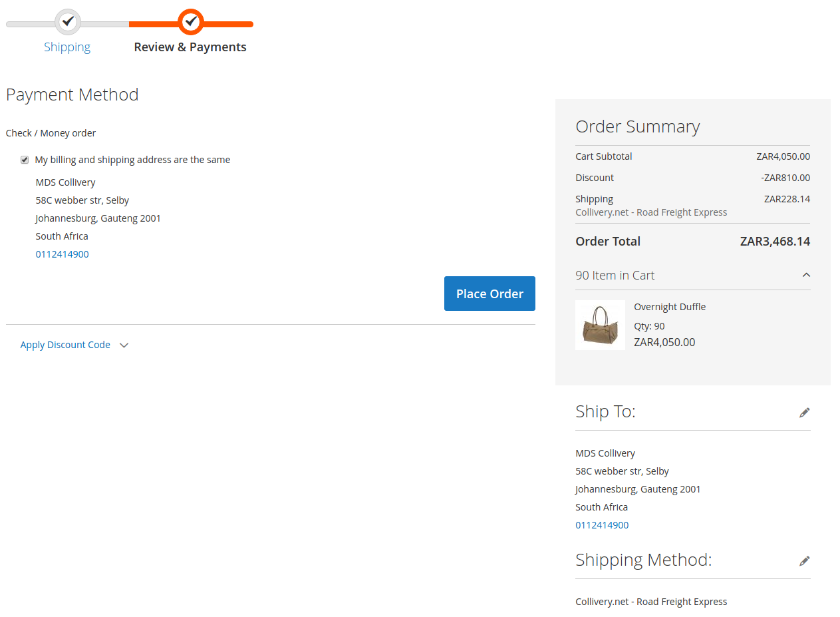Image resolution: width=840 pixels, height=617 pixels.
Task: Click Ship To phone number link
Action: [602, 525]
